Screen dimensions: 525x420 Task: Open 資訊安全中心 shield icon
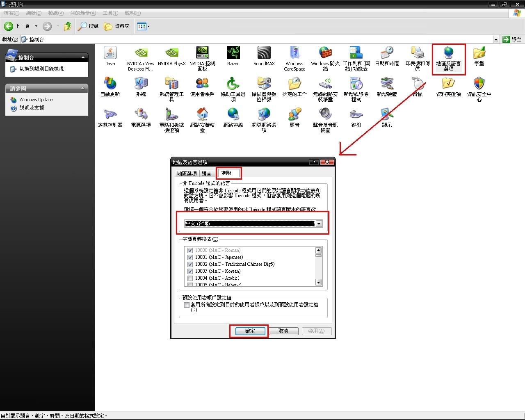click(479, 84)
